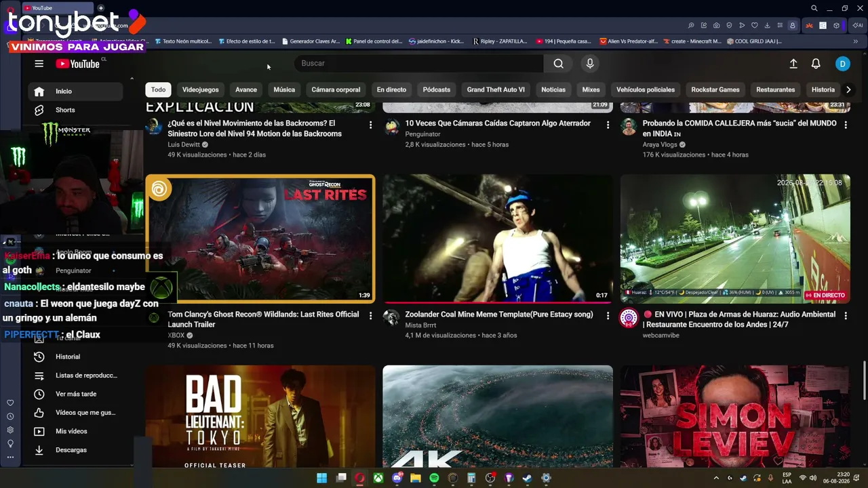Select the Todo category chip
Screen dimensions: 868x488
tap(158, 89)
